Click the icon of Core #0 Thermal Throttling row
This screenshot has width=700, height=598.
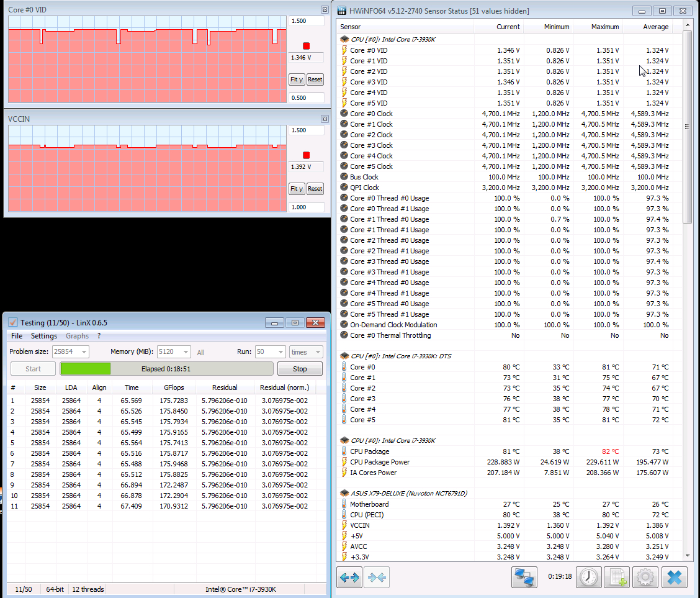point(344,335)
